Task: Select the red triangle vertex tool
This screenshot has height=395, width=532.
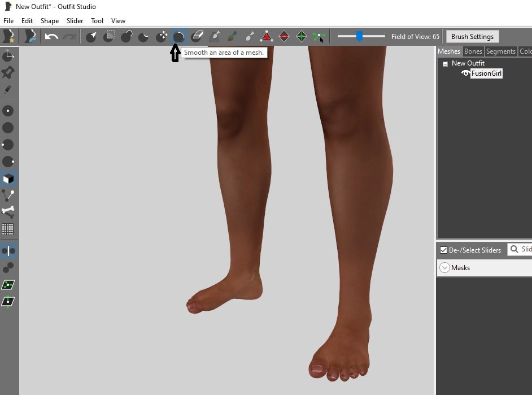Action: (x=266, y=37)
